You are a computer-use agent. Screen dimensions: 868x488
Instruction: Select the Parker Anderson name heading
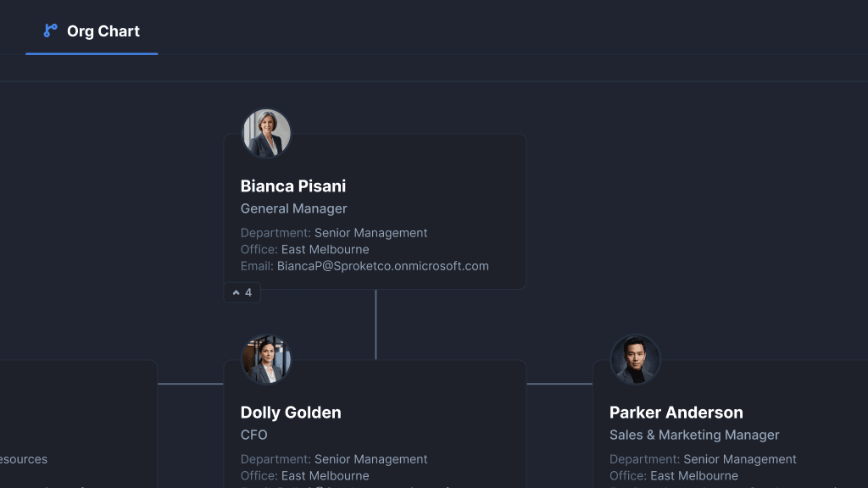tap(676, 413)
